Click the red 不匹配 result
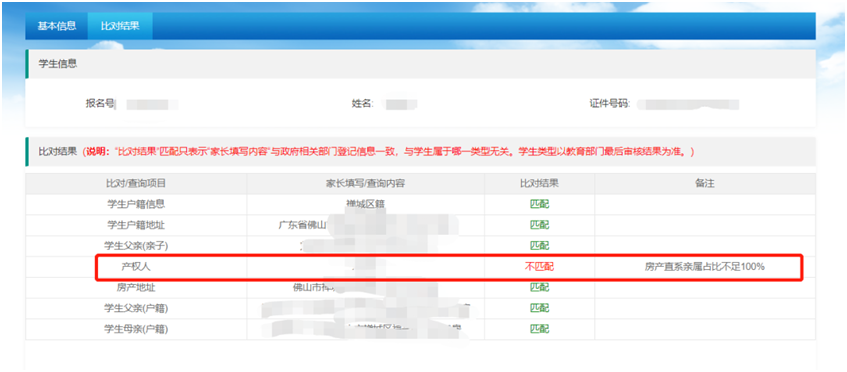The image size is (847, 372). coord(539,266)
